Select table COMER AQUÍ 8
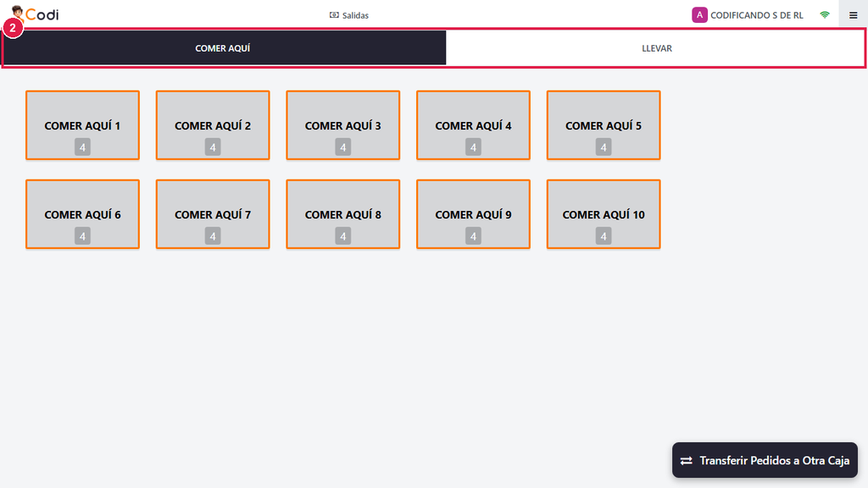Image resolution: width=868 pixels, height=488 pixels. point(342,214)
